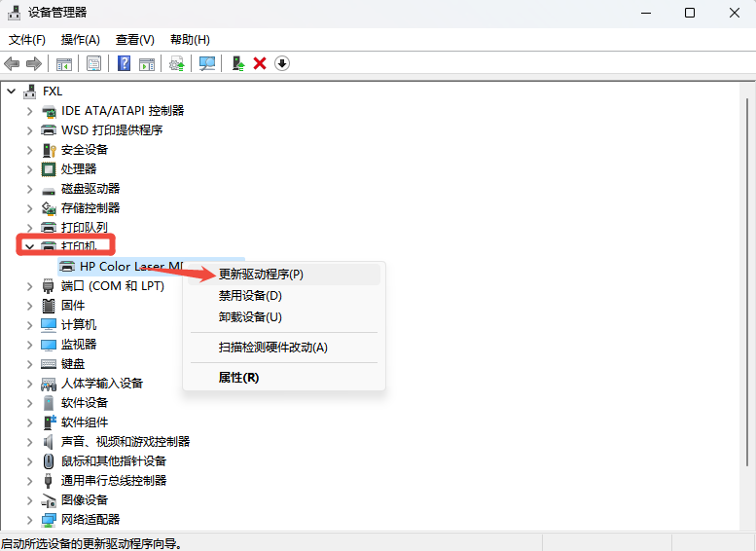Click the 图像设备 camera icon
This screenshot has width=756, height=551.
49,500
